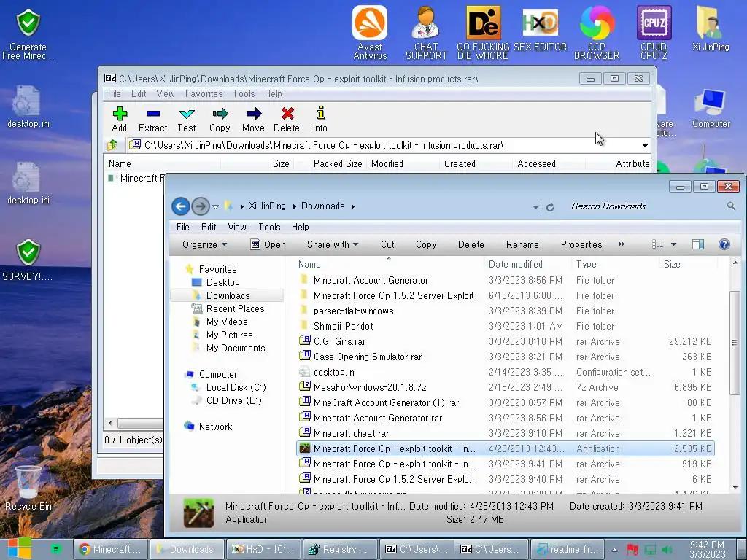Select Network in navigation pane
Image resolution: width=747 pixels, height=560 pixels.
pyautogui.click(x=215, y=427)
